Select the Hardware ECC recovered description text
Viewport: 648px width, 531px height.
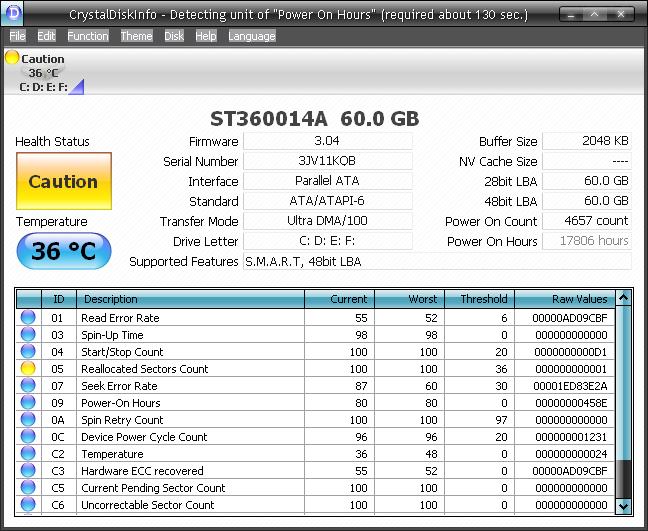[142, 471]
